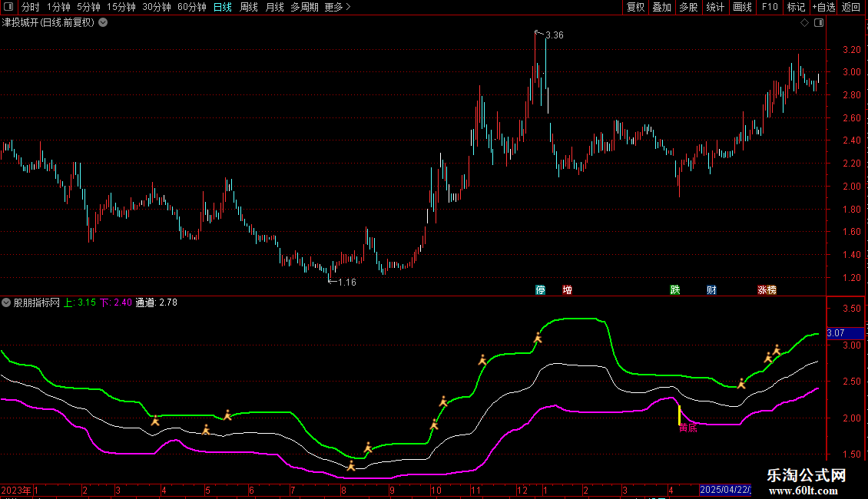Open the 多周期 multi-period view
868x499 pixels.
[x=304, y=7]
